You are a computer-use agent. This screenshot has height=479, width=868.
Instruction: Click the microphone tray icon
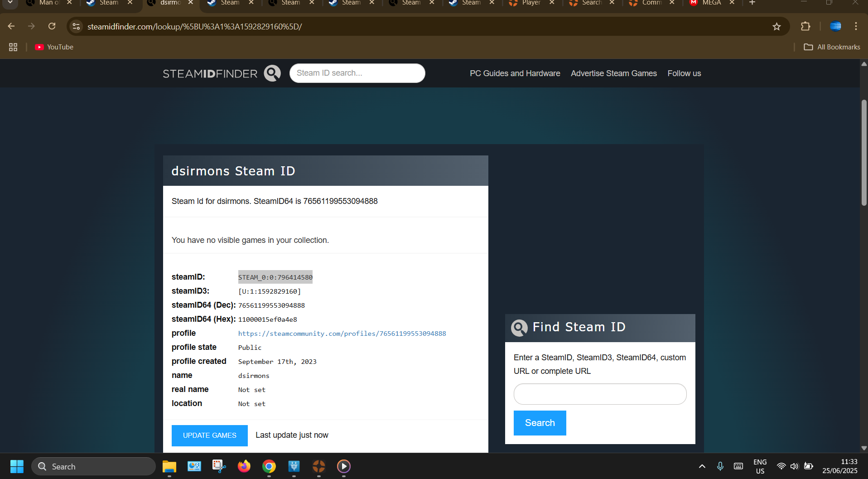point(720,466)
